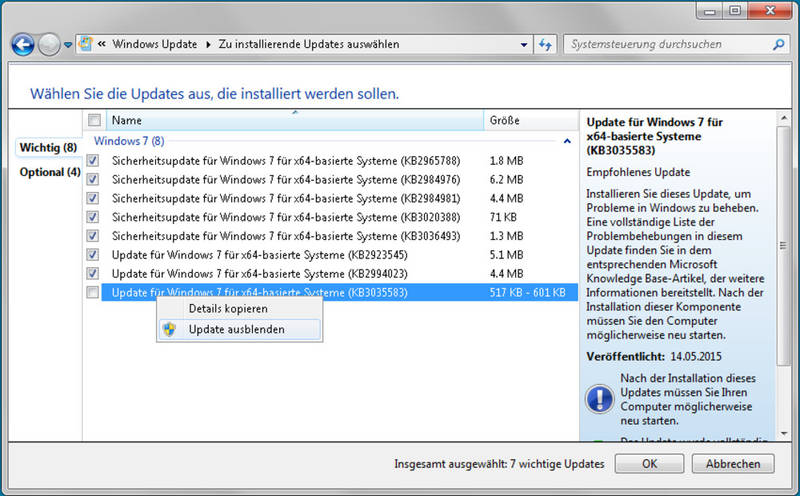Click the 'Windows 7 (8)' group label
The height and width of the screenshot is (496, 800).
coord(129,141)
